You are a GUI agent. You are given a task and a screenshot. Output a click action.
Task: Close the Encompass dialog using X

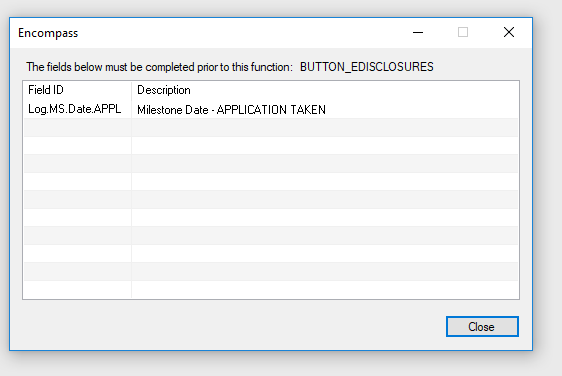[509, 33]
